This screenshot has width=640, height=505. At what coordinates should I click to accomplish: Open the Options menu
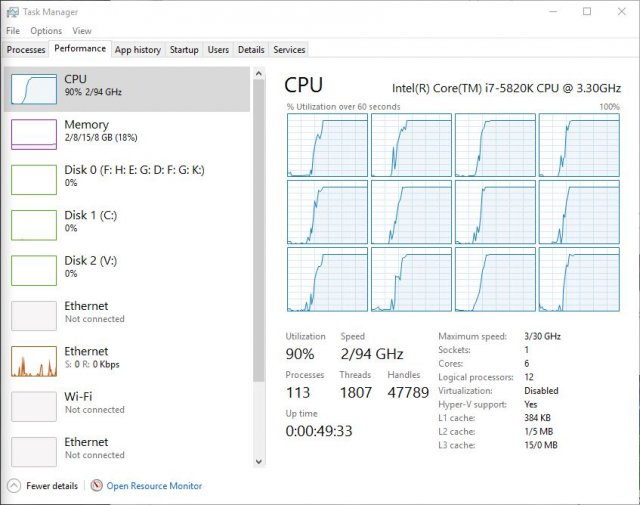coord(46,31)
